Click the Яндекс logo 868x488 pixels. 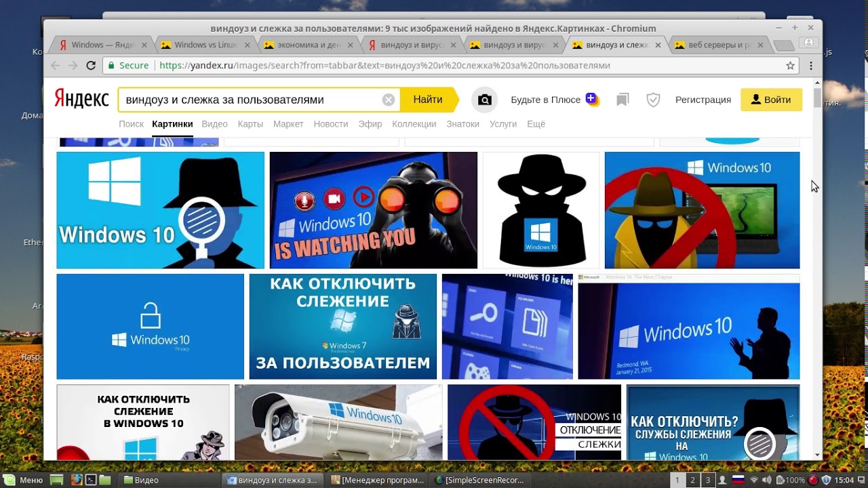click(81, 99)
